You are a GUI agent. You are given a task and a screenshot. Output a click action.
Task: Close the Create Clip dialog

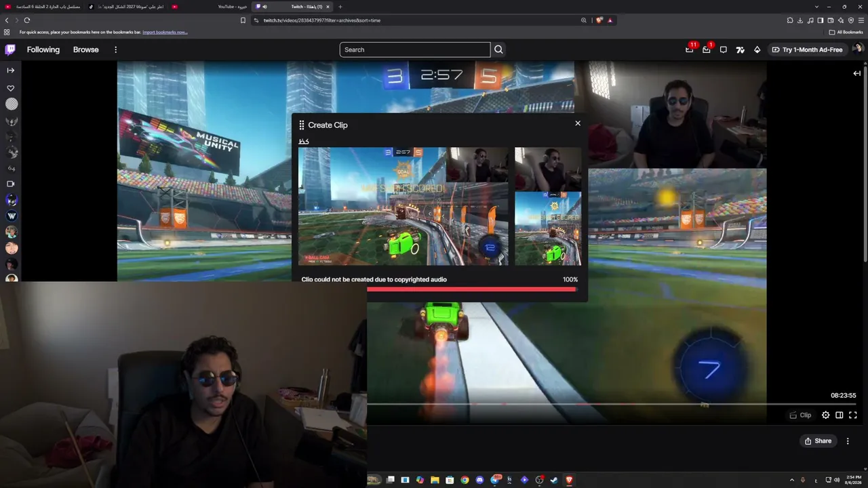[578, 123]
